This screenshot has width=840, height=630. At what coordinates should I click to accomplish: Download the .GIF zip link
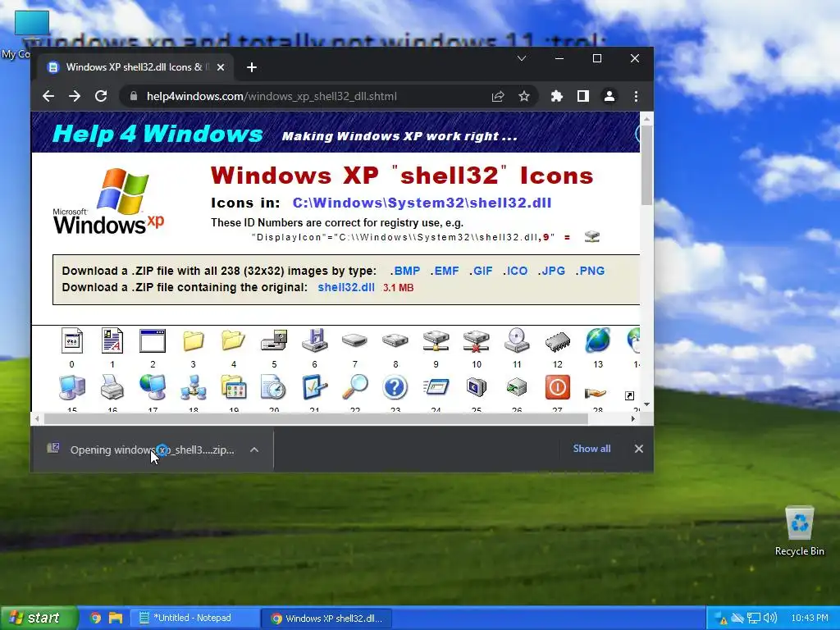click(481, 271)
